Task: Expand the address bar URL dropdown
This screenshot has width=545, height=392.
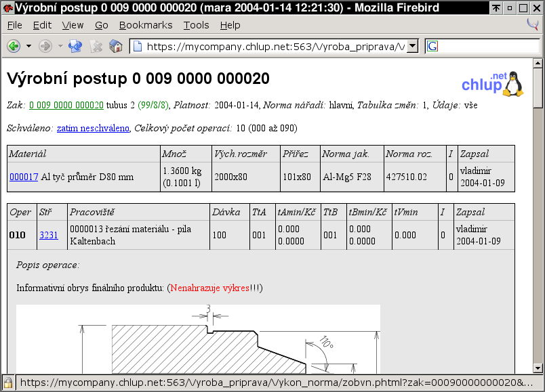Action: [x=412, y=46]
